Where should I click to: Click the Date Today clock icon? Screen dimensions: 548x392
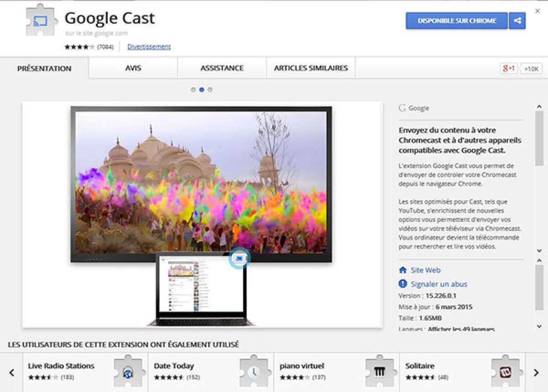254,372
